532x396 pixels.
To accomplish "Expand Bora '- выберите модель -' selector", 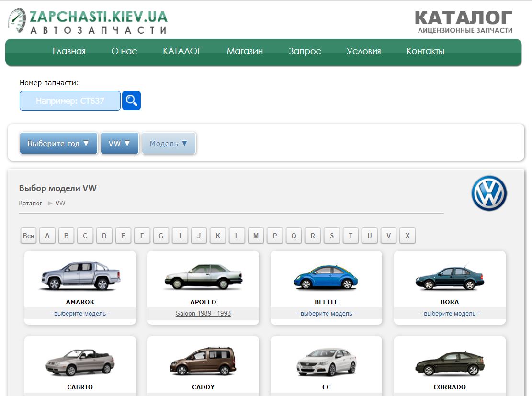I will pyautogui.click(x=450, y=313).
